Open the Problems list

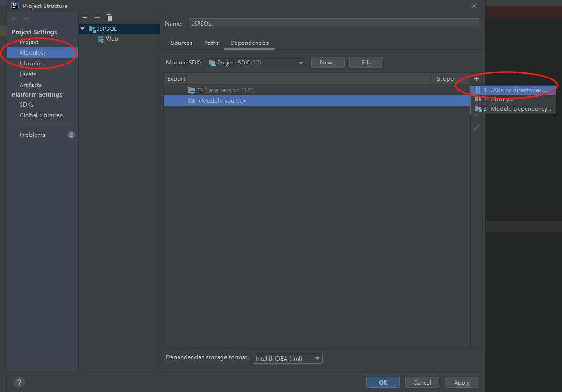point(32,135)
